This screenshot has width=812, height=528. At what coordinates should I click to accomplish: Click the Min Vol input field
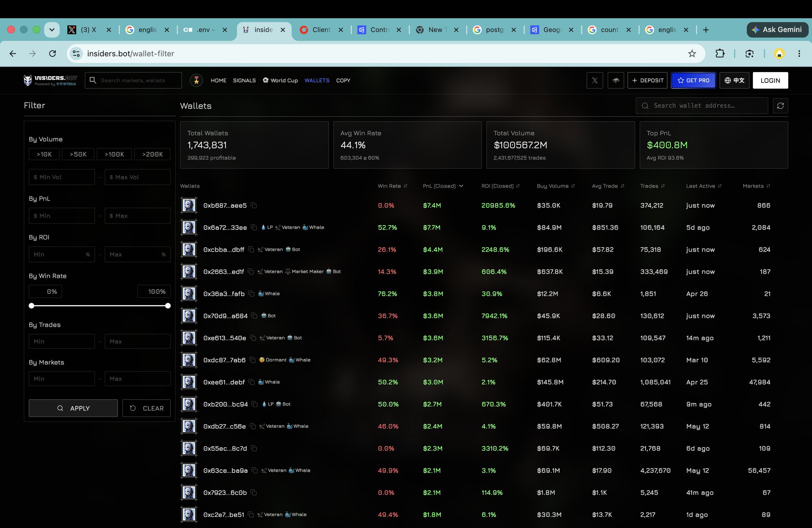click(x=62, y=177)
